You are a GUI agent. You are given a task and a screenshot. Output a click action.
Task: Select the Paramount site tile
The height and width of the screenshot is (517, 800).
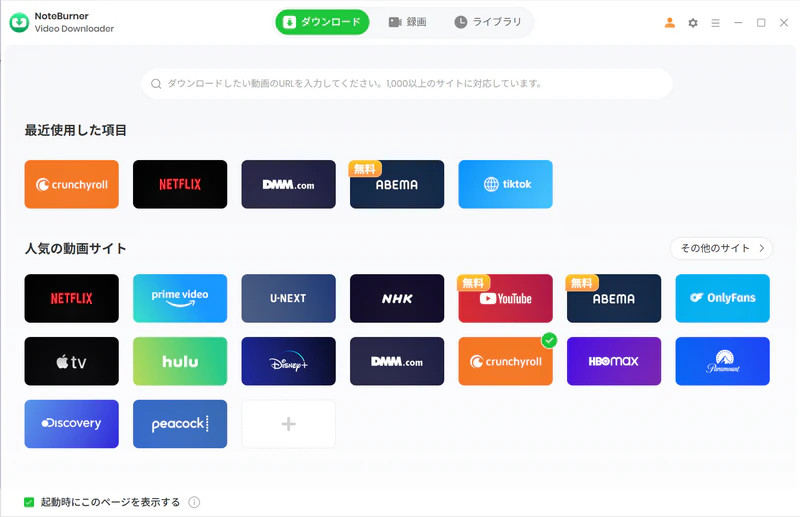(x=722, y=361)
